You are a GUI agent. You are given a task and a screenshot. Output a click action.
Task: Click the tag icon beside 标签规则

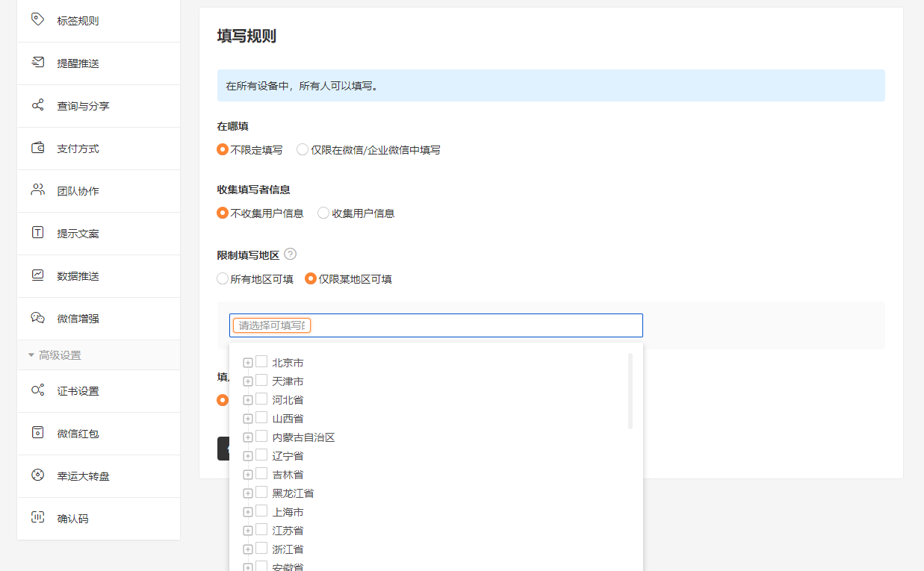coord(37,19)
